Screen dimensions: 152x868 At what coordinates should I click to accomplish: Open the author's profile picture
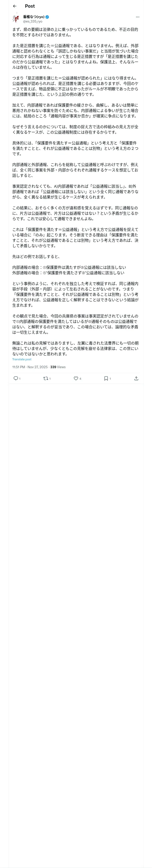pos(16,18)
